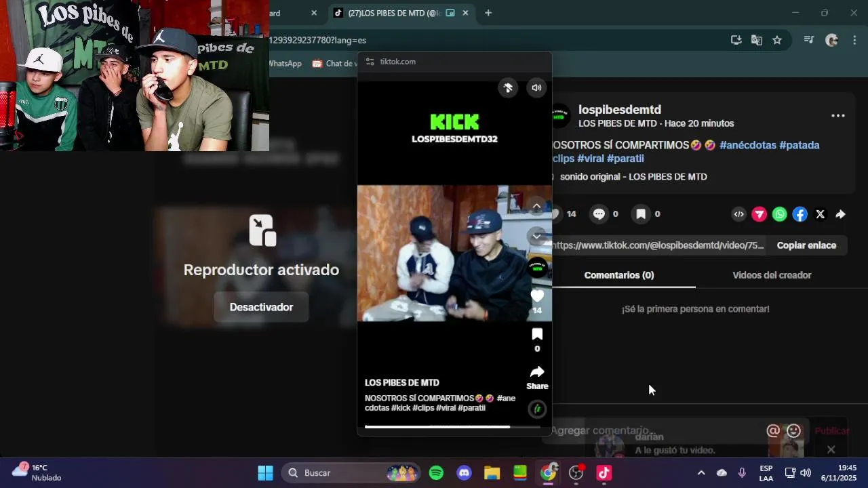Share the video to Facebook
This screenshot has height=488, width=868.
800,214
